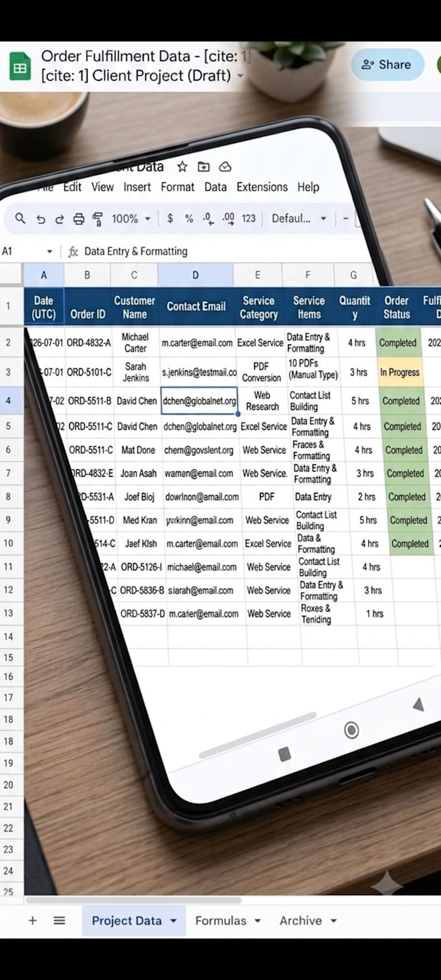Open the all sheets list icon
Screen dimensions: 441x980
point(59,920)
